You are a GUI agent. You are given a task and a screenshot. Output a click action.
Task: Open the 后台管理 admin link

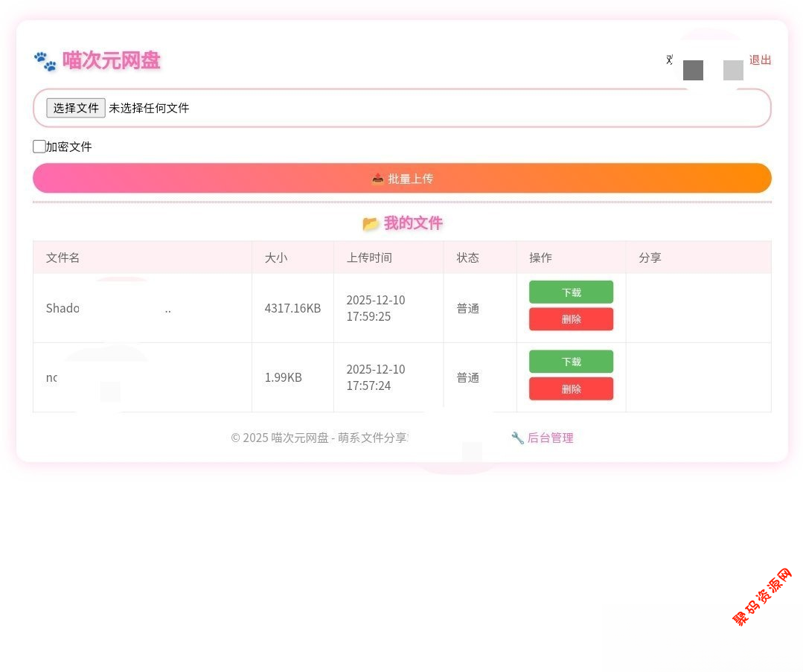(x=550, y=438)
